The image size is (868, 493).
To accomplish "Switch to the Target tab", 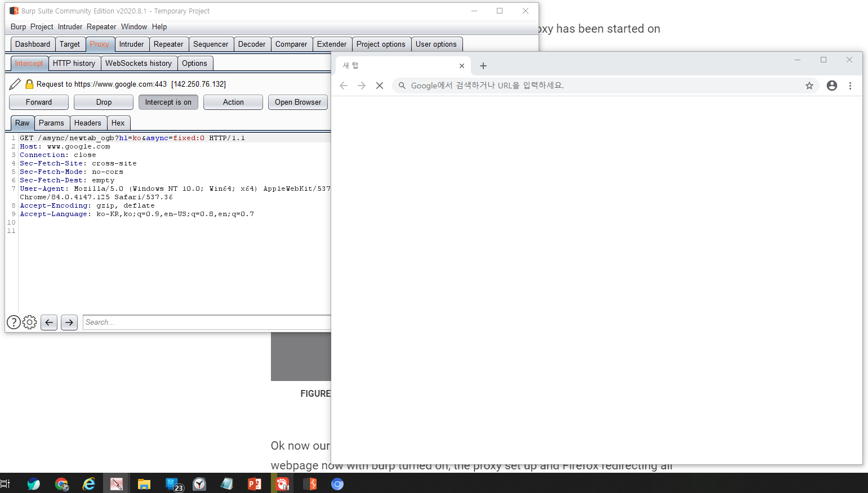I will (x=70, y=44).
